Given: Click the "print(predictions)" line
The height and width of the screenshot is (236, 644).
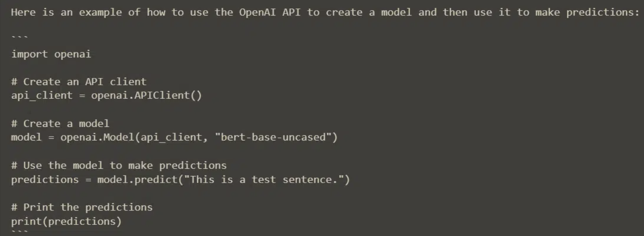Looking at the screenshot, I should pyautogui.click(x=66, y=221).
